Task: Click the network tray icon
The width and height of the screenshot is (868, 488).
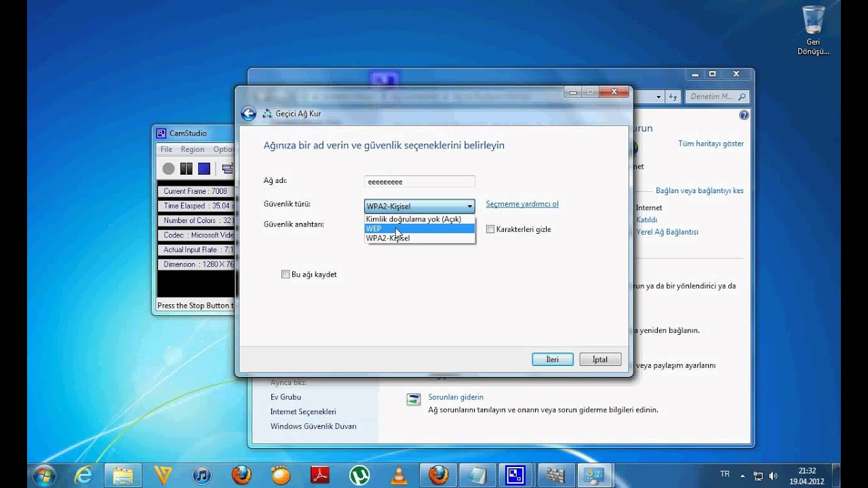Action: tap(758, 476)
